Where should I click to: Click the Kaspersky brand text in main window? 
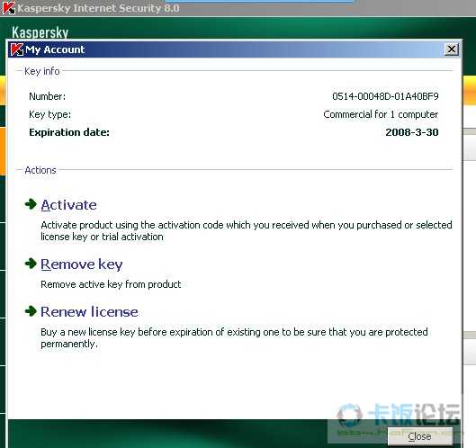point(40,32)
